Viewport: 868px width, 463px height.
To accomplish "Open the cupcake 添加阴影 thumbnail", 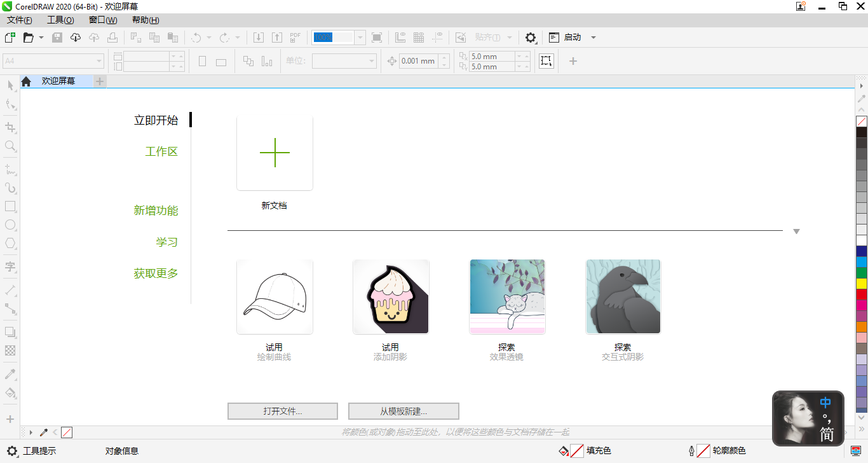I will [x=391, y=297].
